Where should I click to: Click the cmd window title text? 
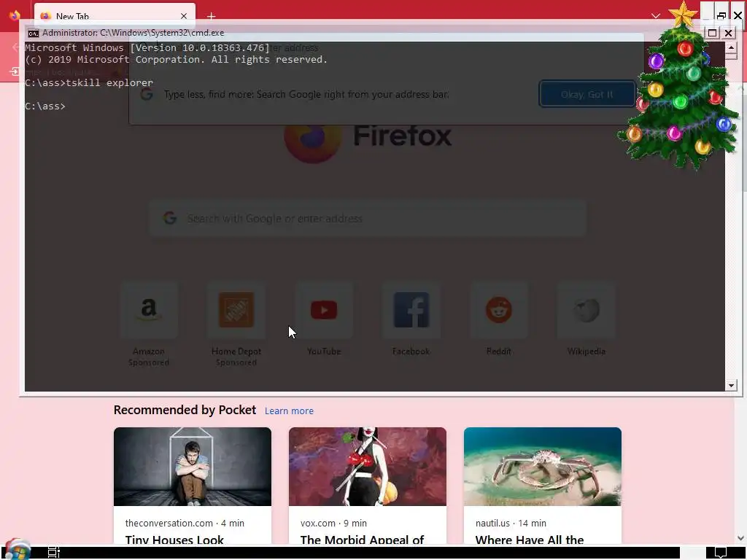pyautogui.click(x=133, y=33)
